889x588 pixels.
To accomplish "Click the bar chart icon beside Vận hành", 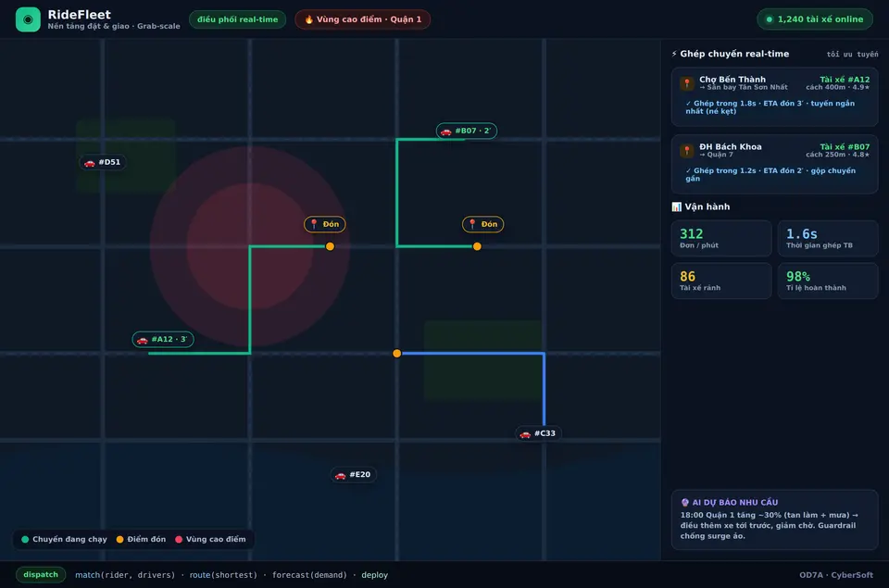I will (676, 207).
